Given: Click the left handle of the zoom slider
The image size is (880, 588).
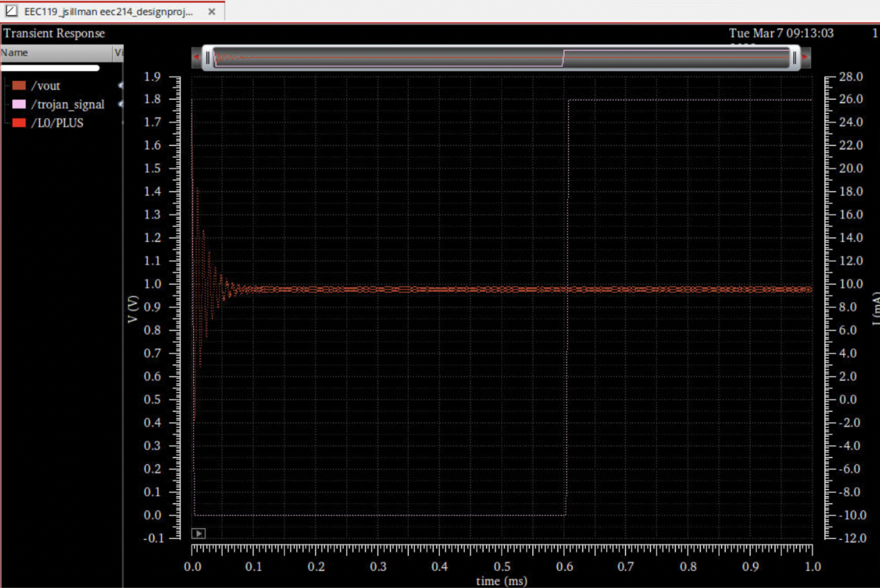Looking at the screenshot, I should pyautogui.click(x=208, y=58).
